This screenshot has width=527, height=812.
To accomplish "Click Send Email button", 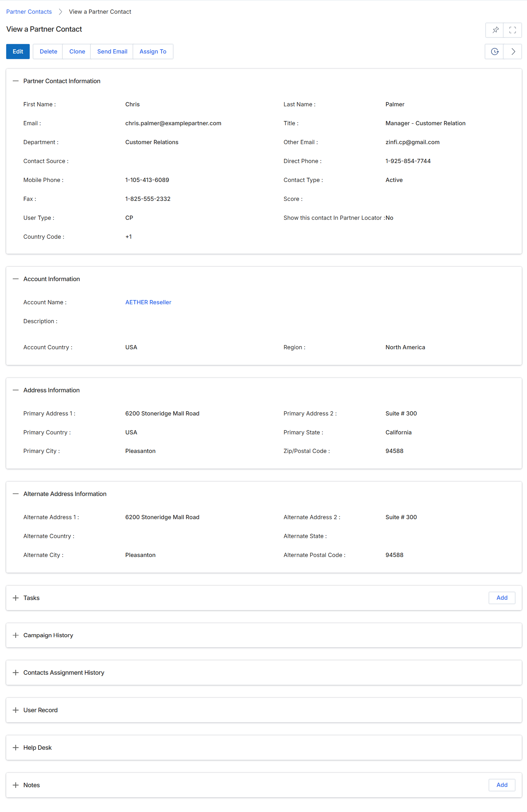I will click(x=112, y=52).
